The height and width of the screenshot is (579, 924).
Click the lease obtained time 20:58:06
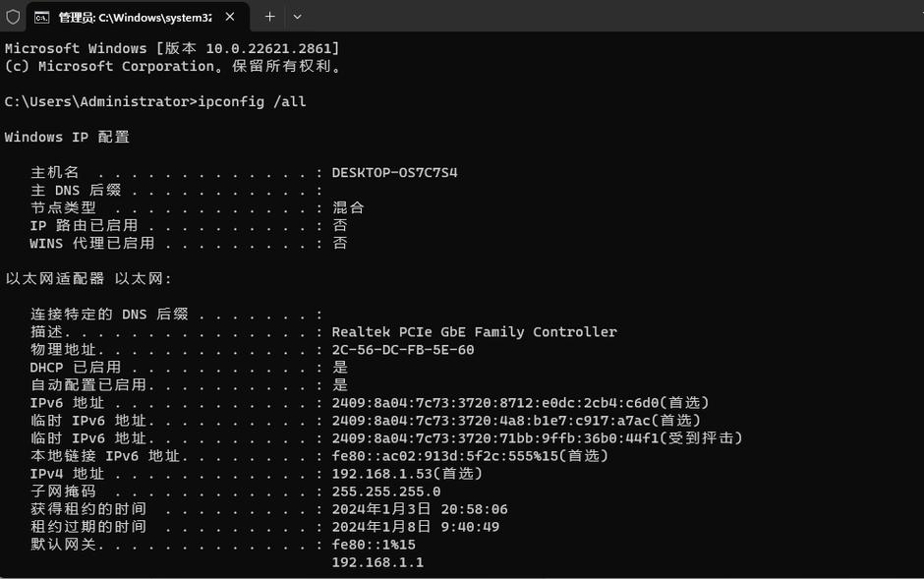click(x=474, y=509)
